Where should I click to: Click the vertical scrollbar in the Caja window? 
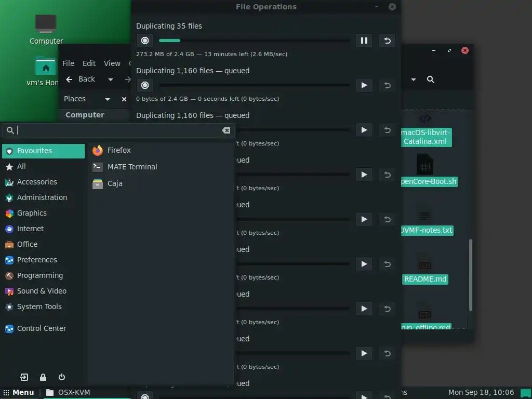[x=471, y=275]
